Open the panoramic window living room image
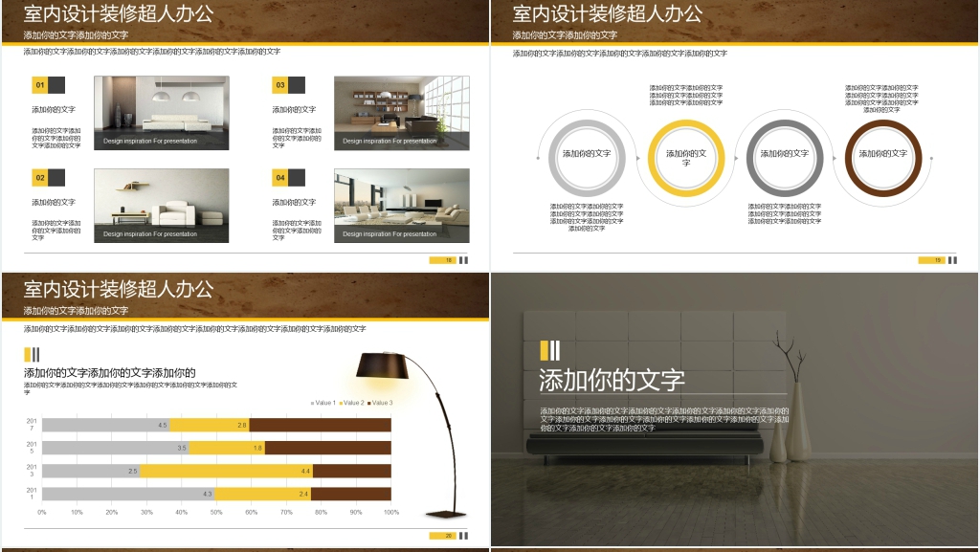Image resolution: width=980 pixels, height=552 pixels. (x=401, y=206)
